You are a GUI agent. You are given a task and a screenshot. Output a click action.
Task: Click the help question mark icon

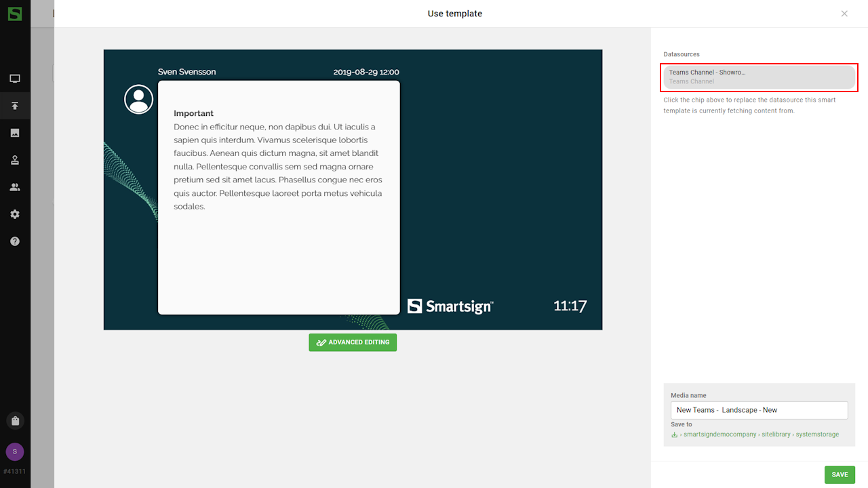[x=15, y=241]
